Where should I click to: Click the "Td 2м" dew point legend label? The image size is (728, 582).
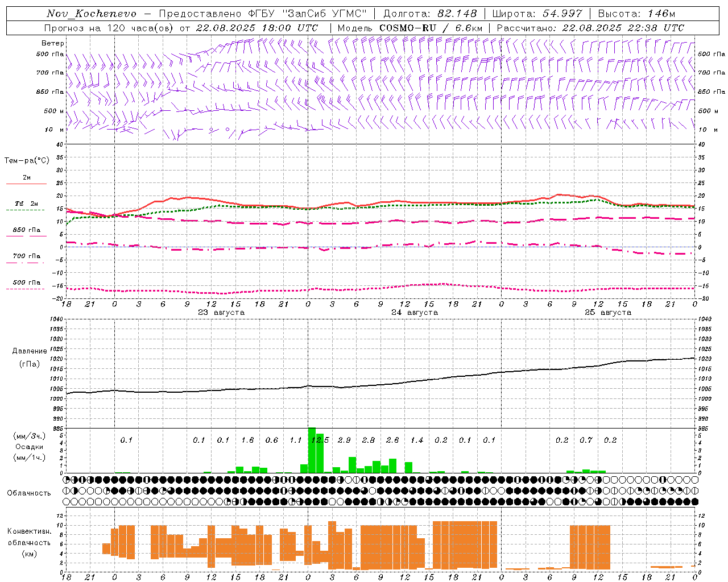tap(27, 203)
